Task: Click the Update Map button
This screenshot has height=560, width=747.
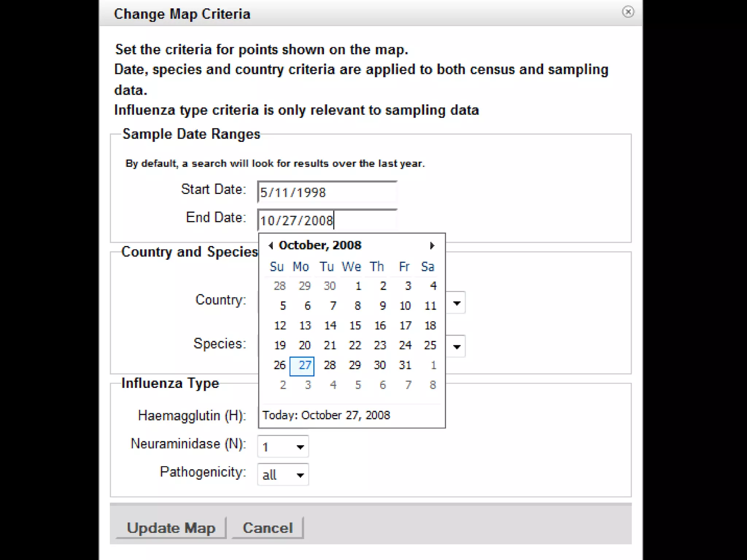Action: (171, 528)
